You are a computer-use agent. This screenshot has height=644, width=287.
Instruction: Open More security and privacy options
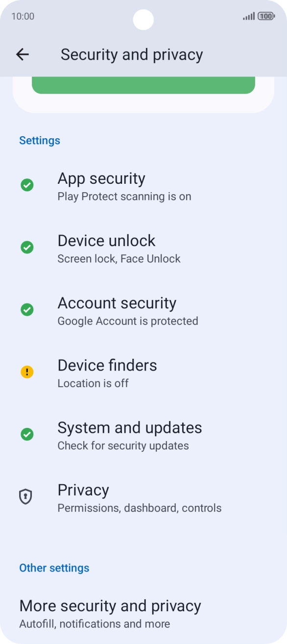coord(110,613)
